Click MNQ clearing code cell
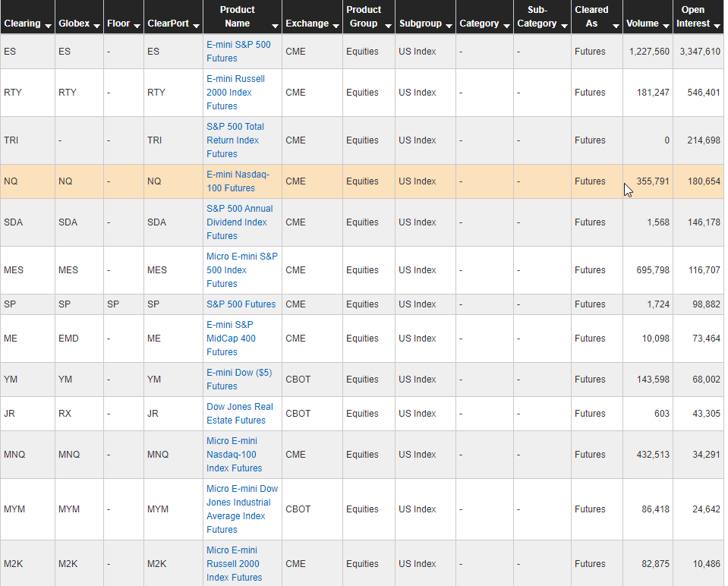 point(27,455)
